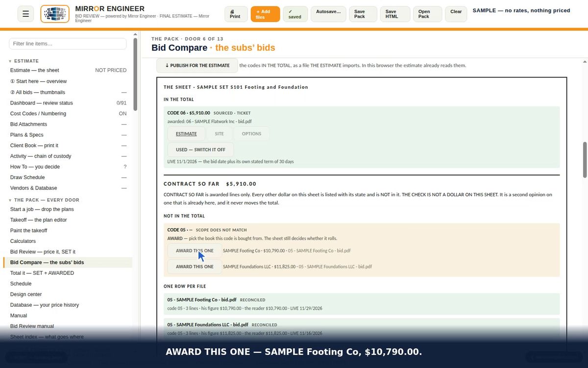This screenshot has width=588, height=368.
Task: Select the ESTIMATE tab for code 06
Action: tap(186, 134)
